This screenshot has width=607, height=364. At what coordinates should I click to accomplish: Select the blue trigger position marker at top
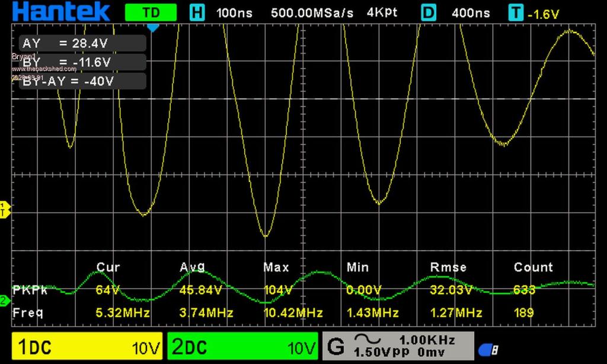click(x=153, y=27)
